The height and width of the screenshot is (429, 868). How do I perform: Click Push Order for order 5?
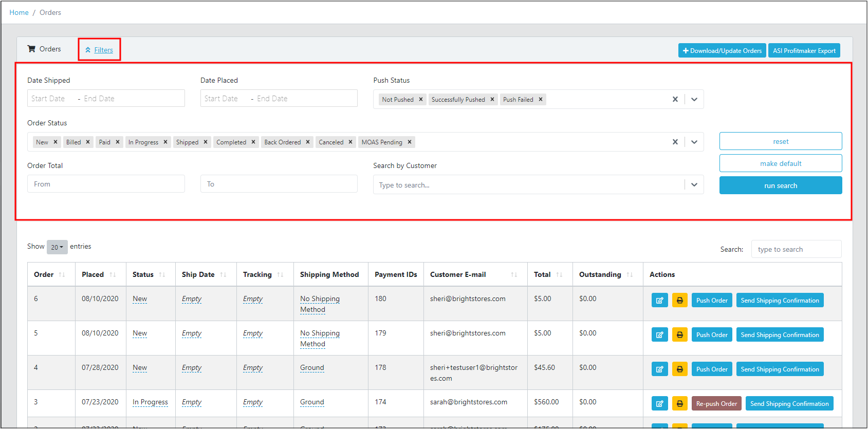point(712,335)
